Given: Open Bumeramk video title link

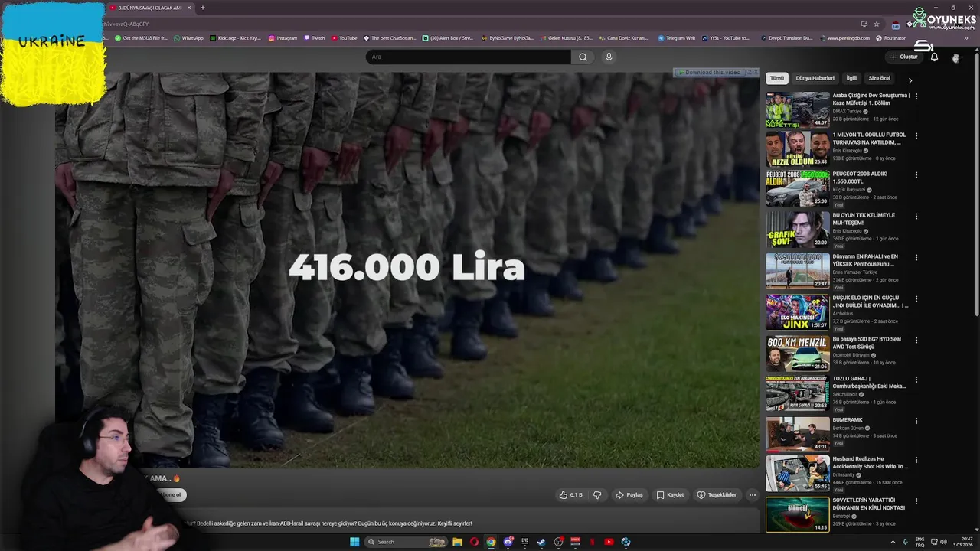Looking at the screenshot, I should (x=848, y=420).
